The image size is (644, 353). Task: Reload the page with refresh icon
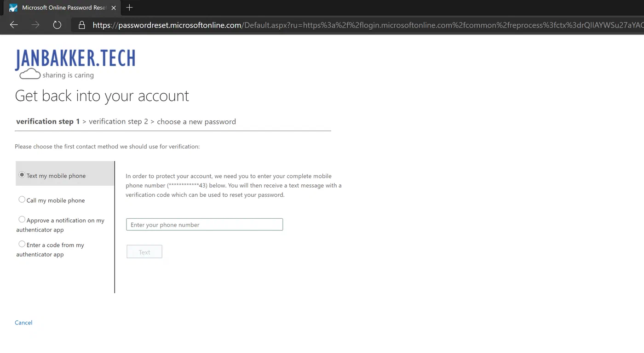click(57, 25)
